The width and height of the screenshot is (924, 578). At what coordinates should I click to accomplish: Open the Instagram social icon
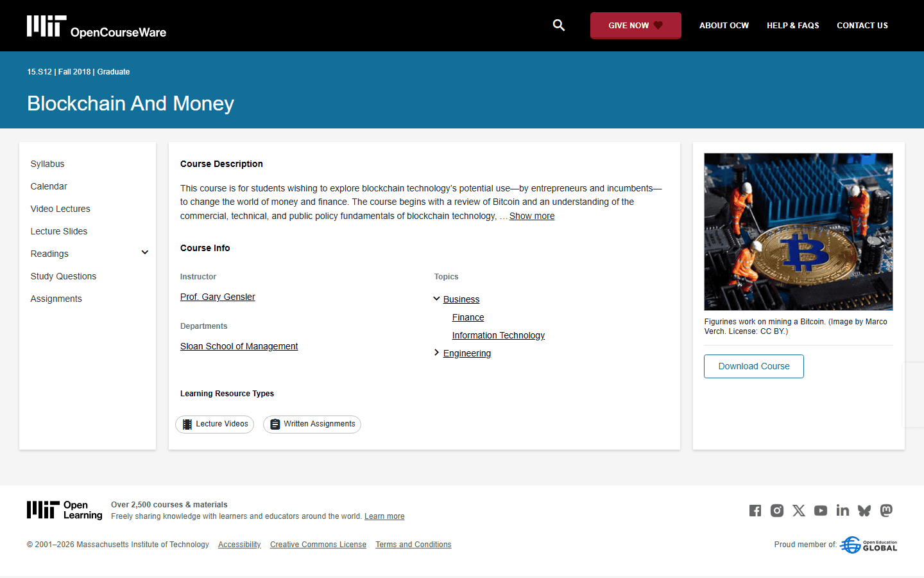click(777, 511)
